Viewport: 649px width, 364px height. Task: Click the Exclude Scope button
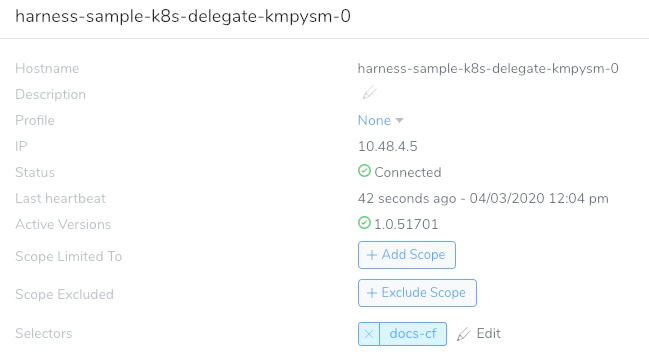click(x=417, y=293)
